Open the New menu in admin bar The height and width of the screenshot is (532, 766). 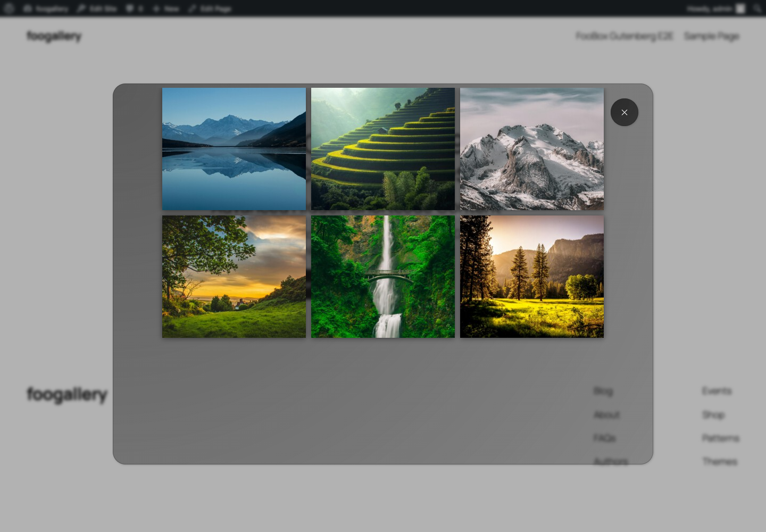(x=166, y=9)
